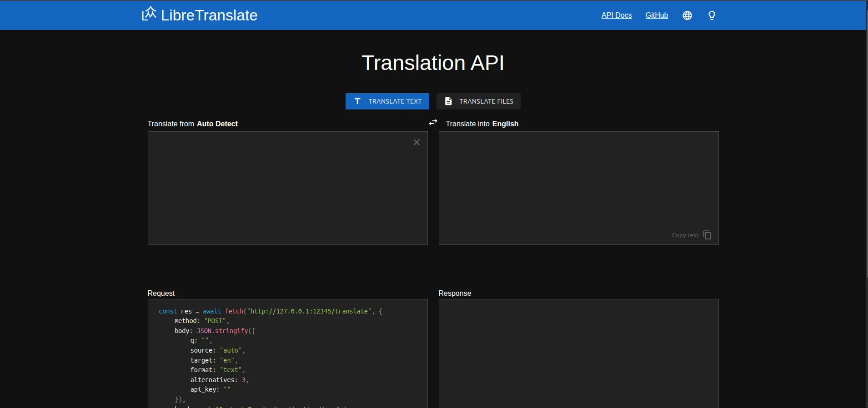This screenshot has width=868, height=408.
Task: Toggle theme using the lightbulb icon
Action: (712, 15)
